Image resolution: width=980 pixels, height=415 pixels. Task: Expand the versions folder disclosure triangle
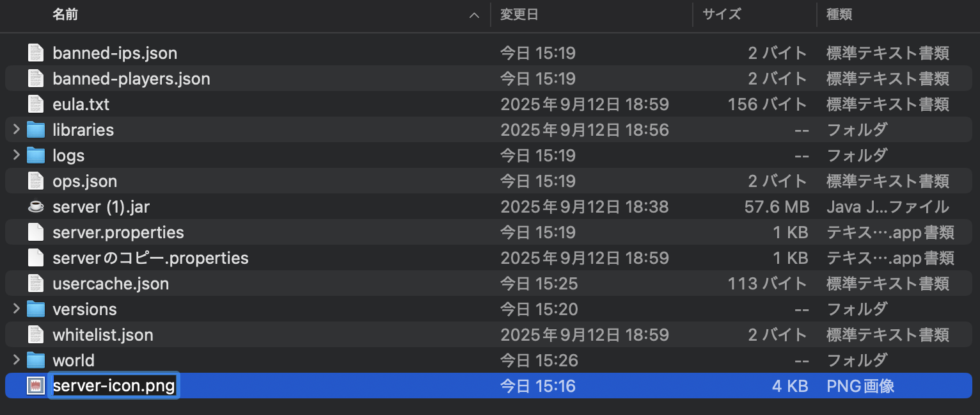17,309
